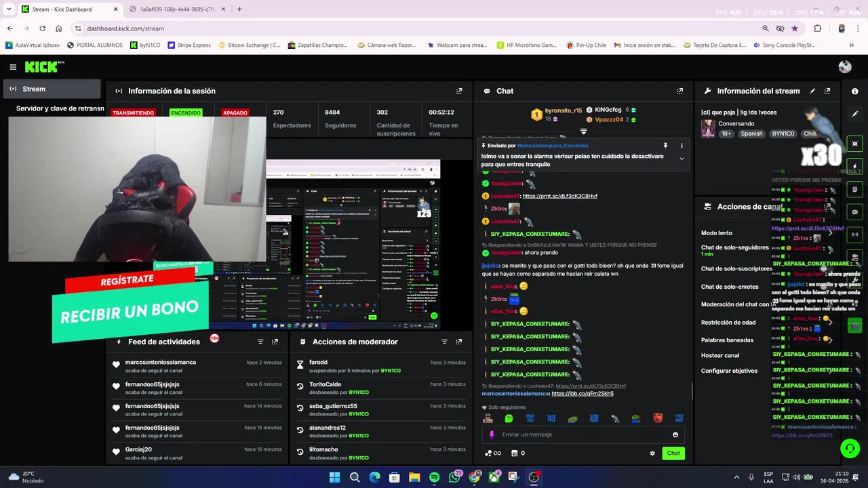The width and height of the screenshot is (868, 488).
Task: Open the prnt.sc link from Luchoko47
Action: 560,196
